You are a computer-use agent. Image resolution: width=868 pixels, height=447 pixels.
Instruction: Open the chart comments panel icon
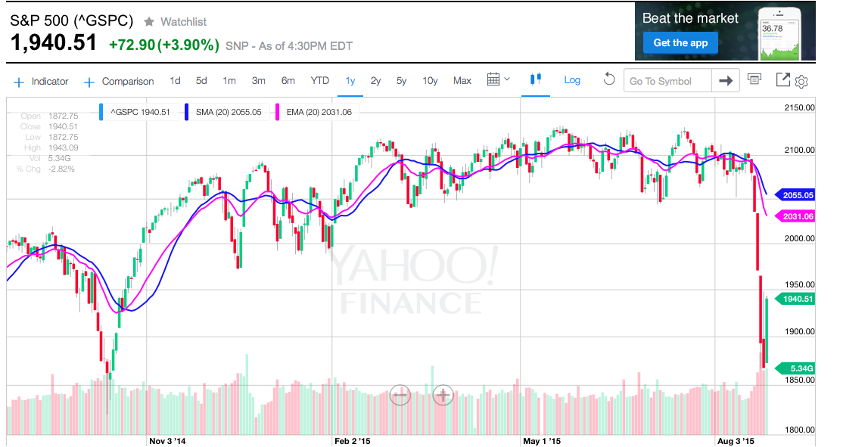[x=754, y=79]
